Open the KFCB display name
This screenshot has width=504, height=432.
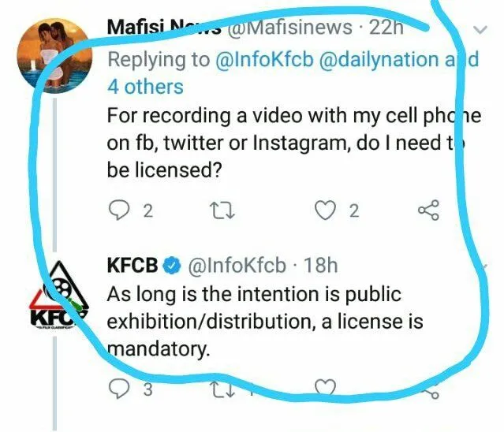[x=133, y=265]
